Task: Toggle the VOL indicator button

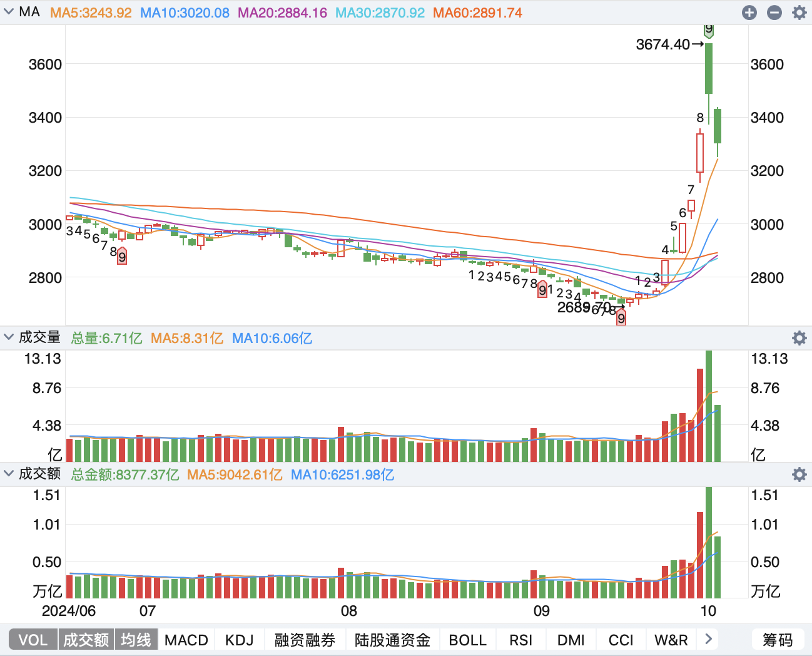Action: pos(34,640)
